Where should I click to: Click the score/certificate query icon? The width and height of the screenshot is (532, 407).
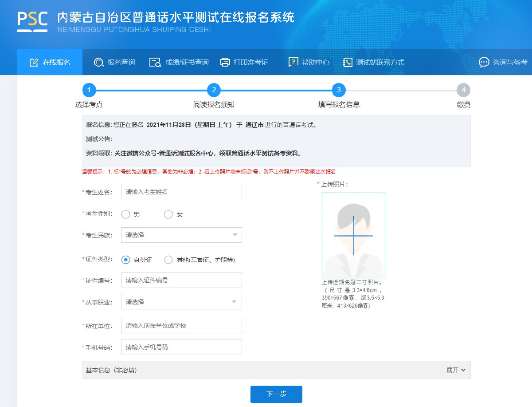pyautogui.click(x=155, y=62)
